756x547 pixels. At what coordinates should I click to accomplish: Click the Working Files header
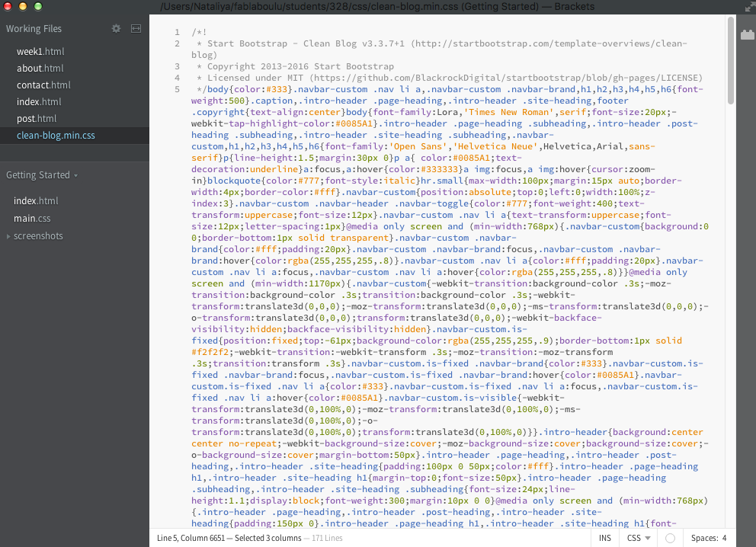pyautogui.click(x=34, y=29)
